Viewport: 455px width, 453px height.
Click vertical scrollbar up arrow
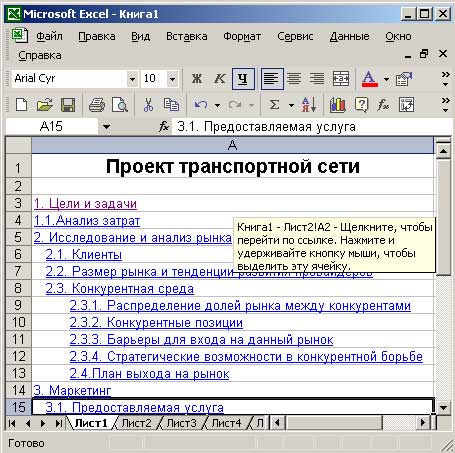tap(443, 151)
